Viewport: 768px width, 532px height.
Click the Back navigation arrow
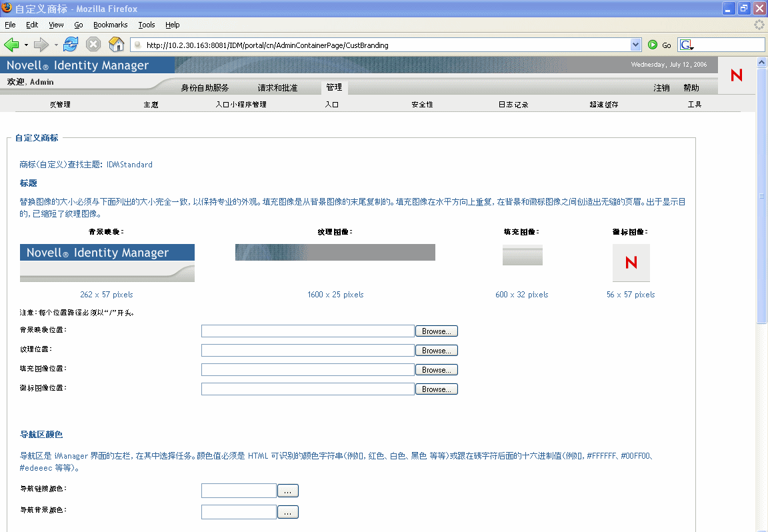(x=12, y=44)
